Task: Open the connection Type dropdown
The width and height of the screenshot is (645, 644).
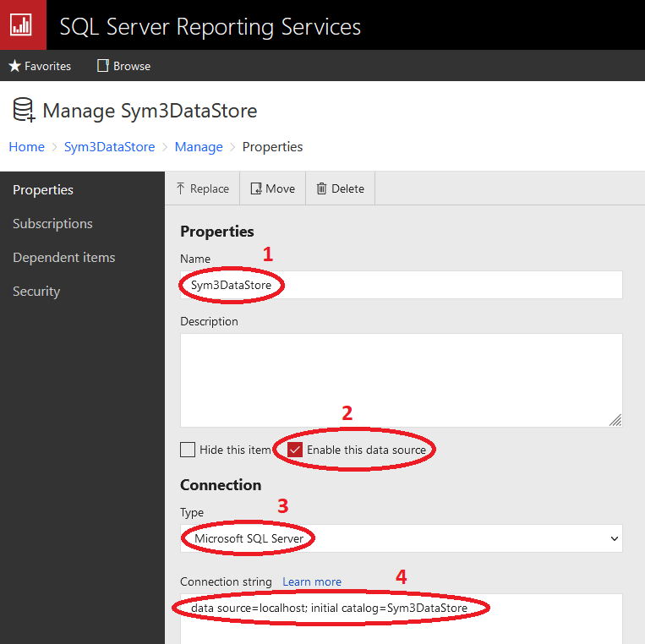Action: click(401, 538)
